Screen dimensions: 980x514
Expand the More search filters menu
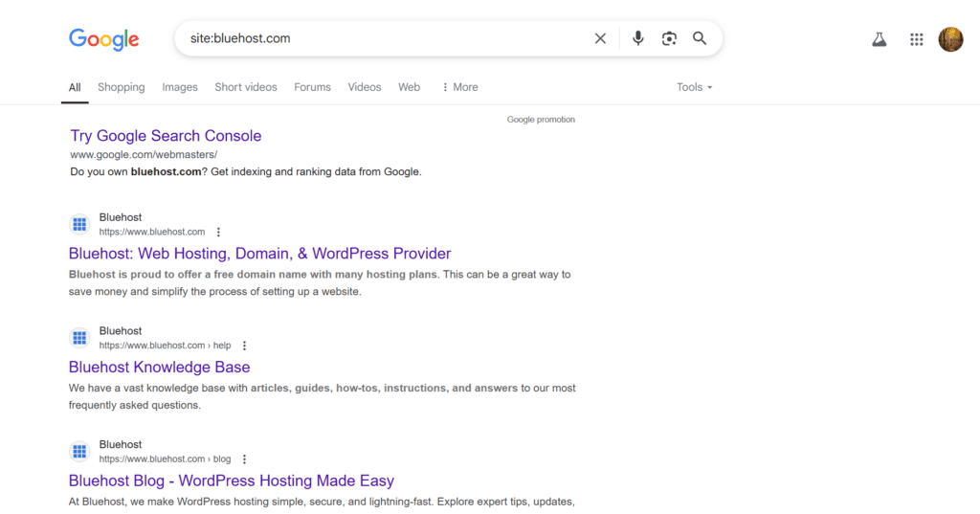click(x=460, y=87)
